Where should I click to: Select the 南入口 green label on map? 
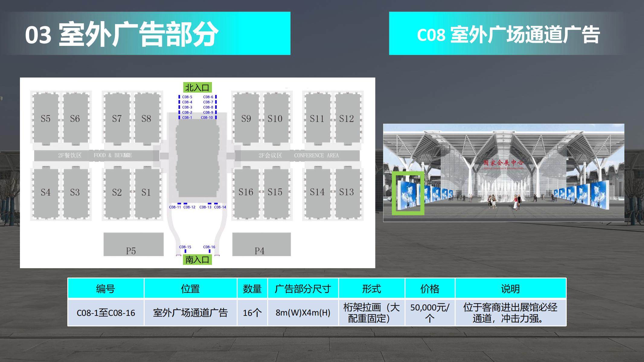[197, 260]
